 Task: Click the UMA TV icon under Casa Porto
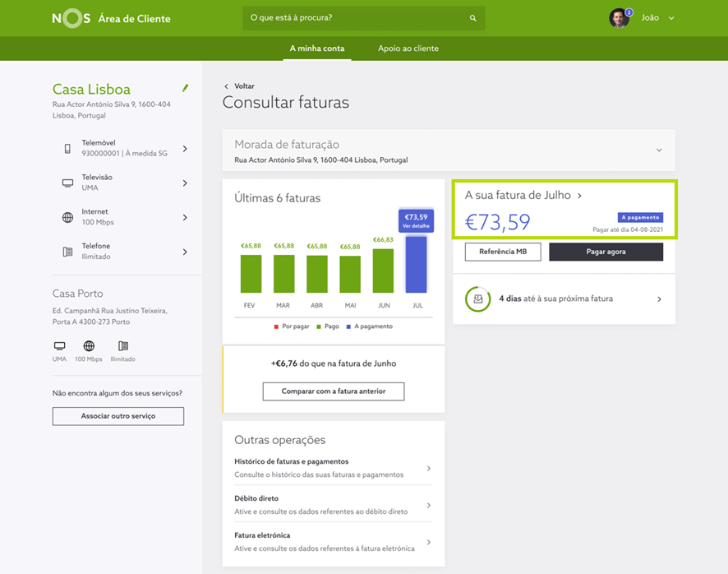coord(59,345)
